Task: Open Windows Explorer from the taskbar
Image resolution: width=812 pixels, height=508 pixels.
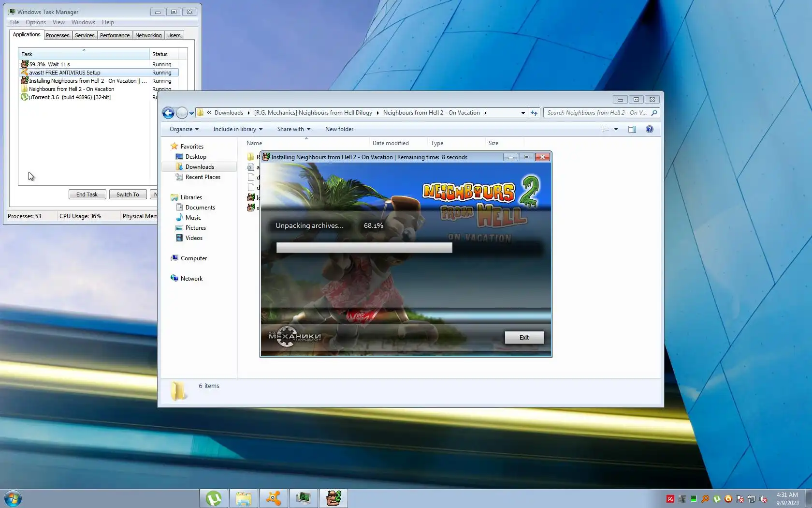Action: coord(244,498)
